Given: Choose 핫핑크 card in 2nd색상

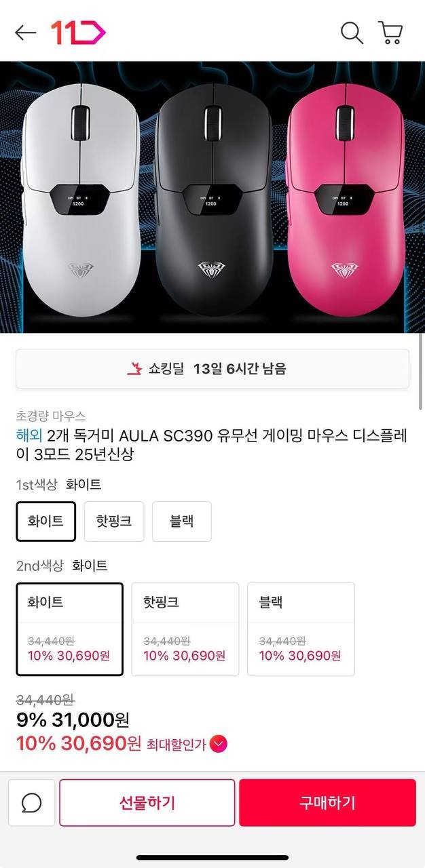Looking at the screenshot, I should click(x=185, y=629).
